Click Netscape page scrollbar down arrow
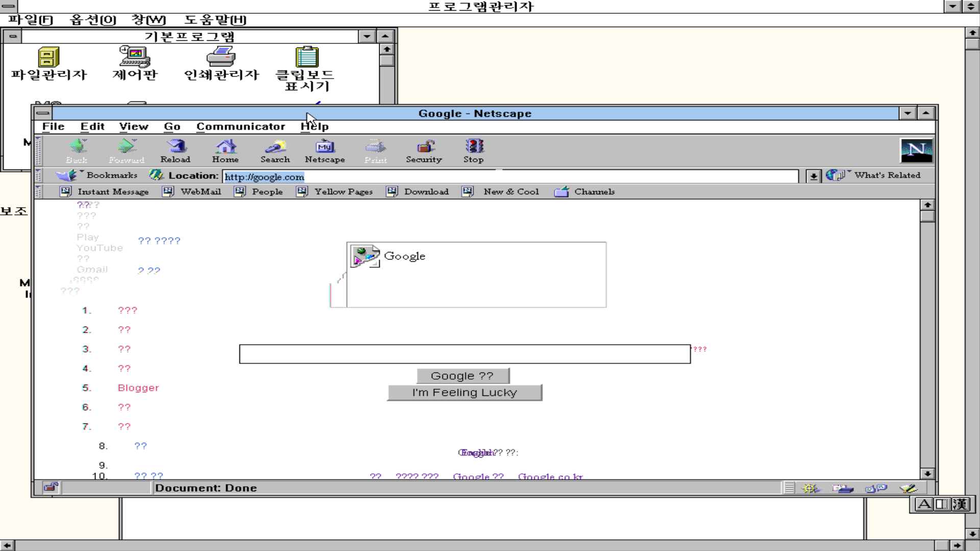The height and width of the screenshot is (551, 980). pyautogui.click(x=927, y=473)
